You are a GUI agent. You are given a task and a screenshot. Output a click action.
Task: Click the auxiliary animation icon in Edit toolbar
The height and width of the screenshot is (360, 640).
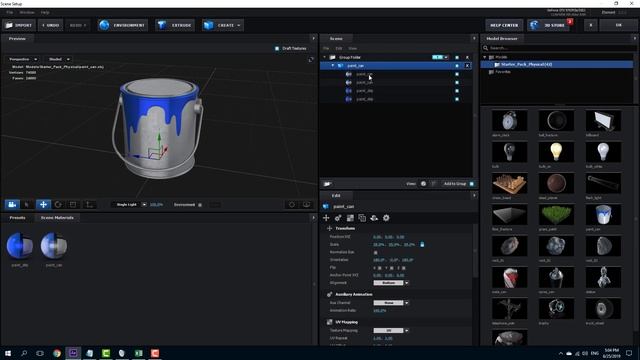coord(338,218)
